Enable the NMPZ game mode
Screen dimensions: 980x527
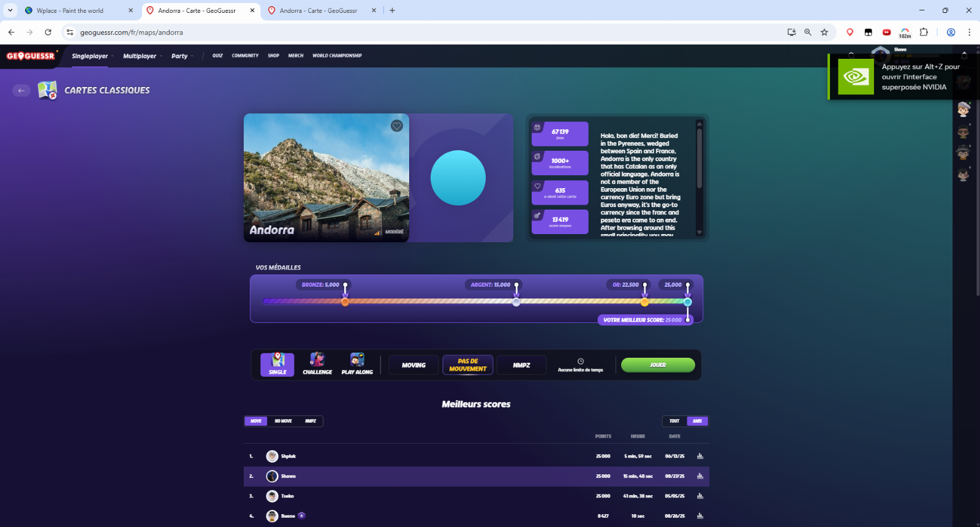(521, 365)
